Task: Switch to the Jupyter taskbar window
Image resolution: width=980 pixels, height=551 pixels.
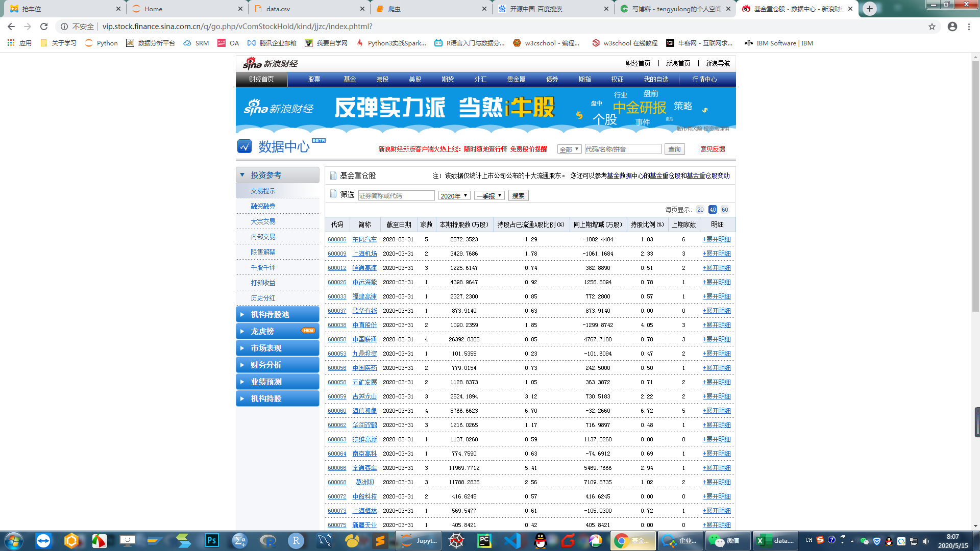Action: [x=420, y=541]
